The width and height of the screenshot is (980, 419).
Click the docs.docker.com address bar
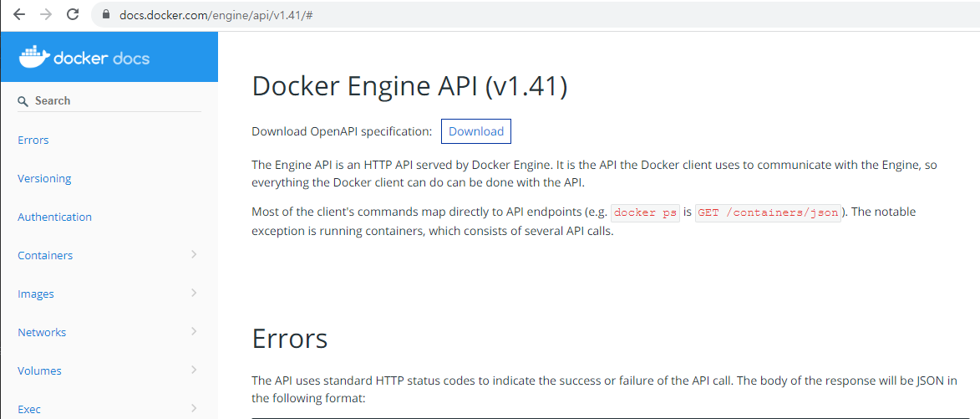[537, 14]
